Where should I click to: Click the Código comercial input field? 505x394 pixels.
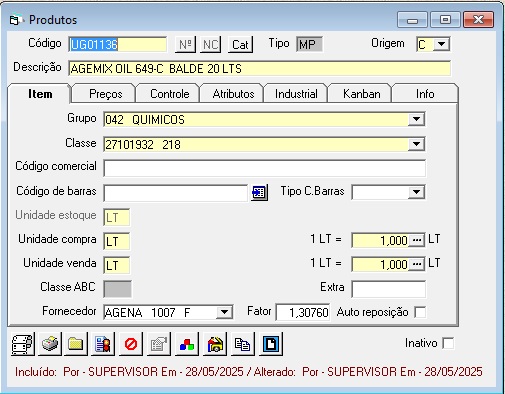264,168
